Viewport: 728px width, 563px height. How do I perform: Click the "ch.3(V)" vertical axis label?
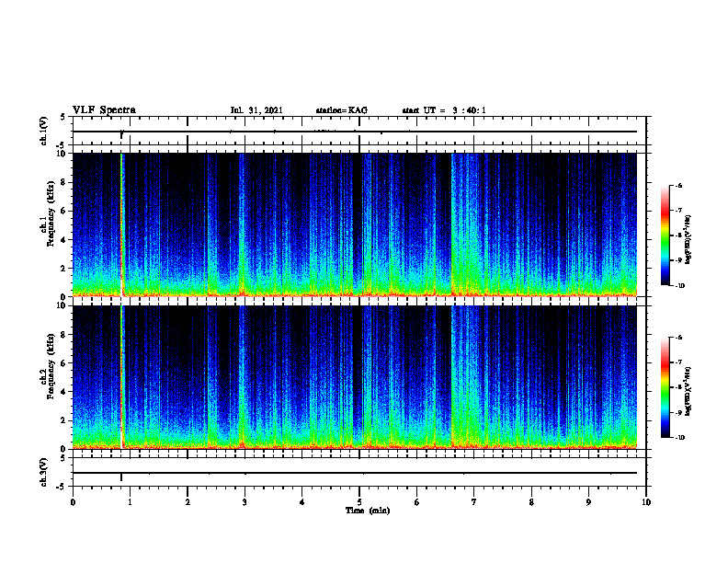point(43,472)
